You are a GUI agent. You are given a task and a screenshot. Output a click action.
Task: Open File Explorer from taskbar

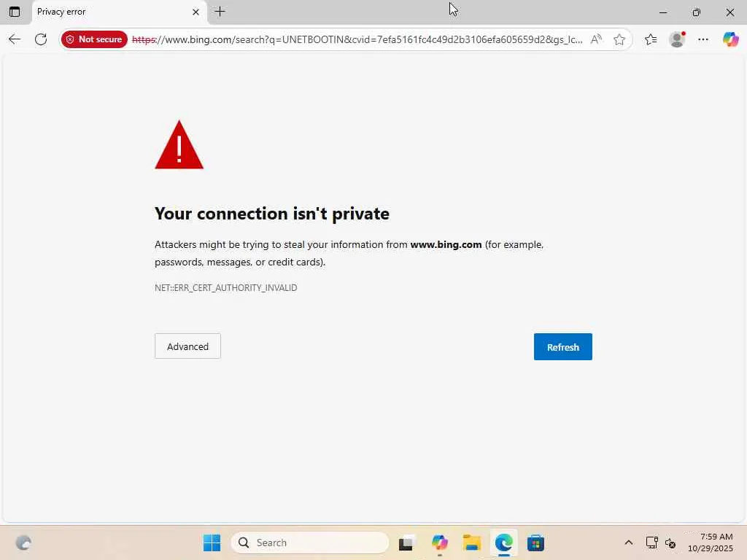472,542
